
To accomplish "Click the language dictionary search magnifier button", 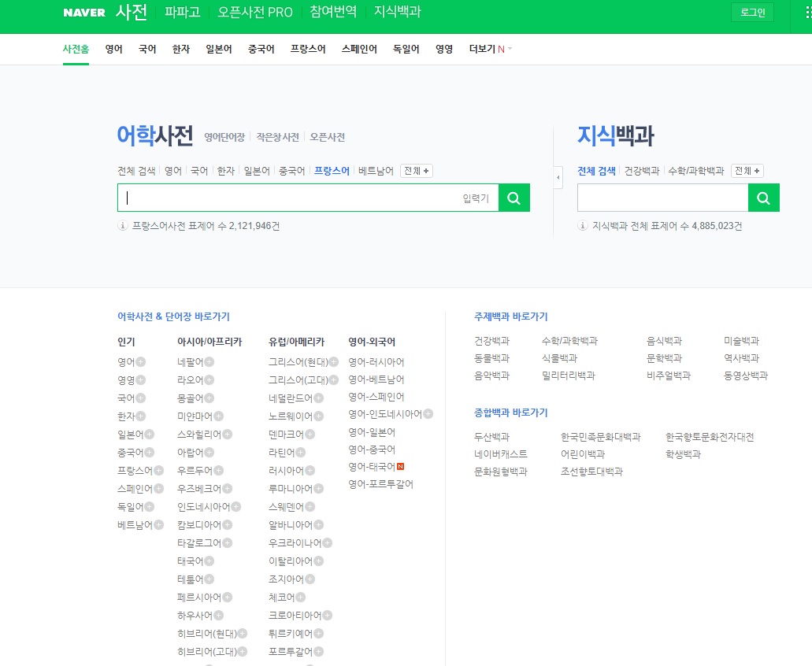I will click(x=514, y=198).
